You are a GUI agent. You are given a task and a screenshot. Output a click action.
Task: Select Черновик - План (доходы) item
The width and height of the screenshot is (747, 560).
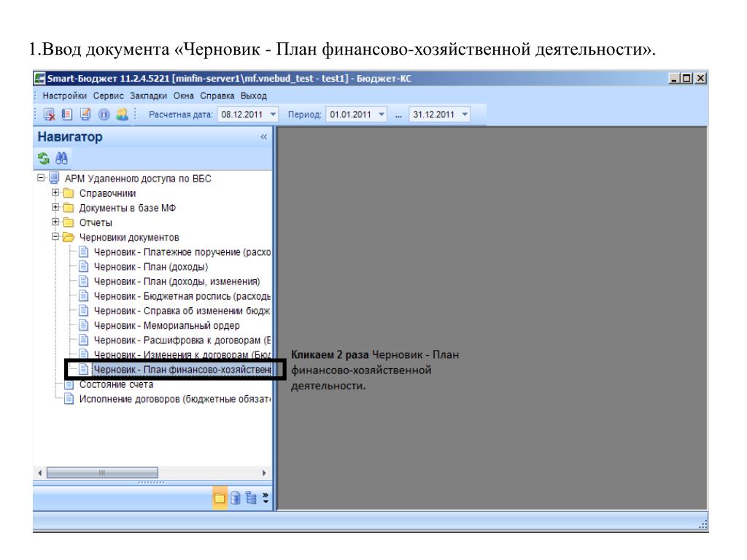click(150, 267)
